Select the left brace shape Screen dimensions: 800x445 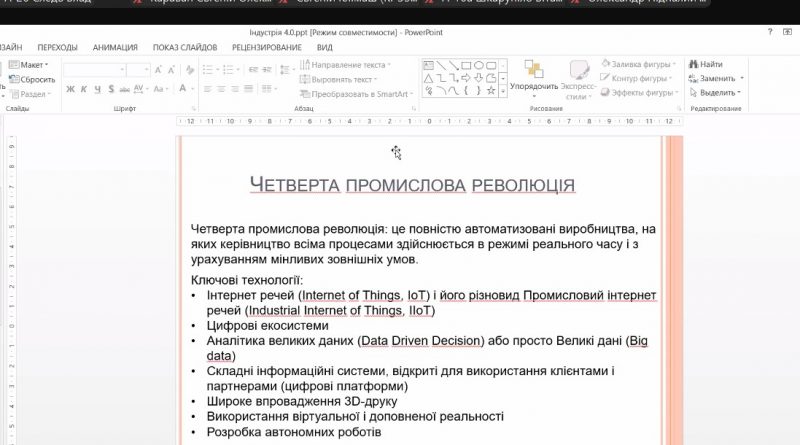point(466,91)
